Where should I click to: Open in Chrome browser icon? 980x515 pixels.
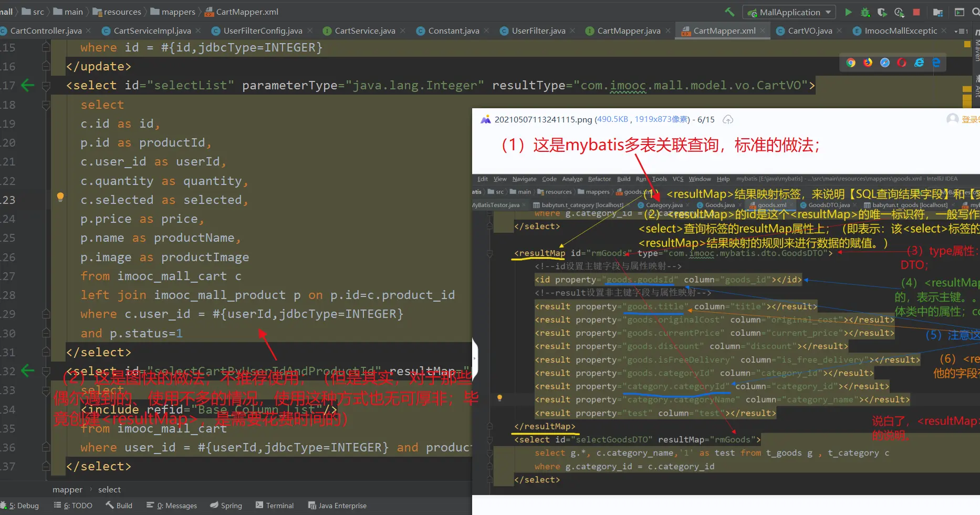[851, 63]
